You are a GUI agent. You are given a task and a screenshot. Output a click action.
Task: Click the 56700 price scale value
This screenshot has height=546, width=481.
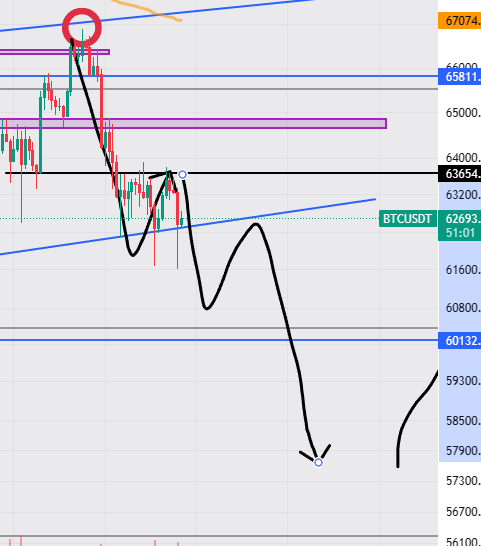click(463, 512)
